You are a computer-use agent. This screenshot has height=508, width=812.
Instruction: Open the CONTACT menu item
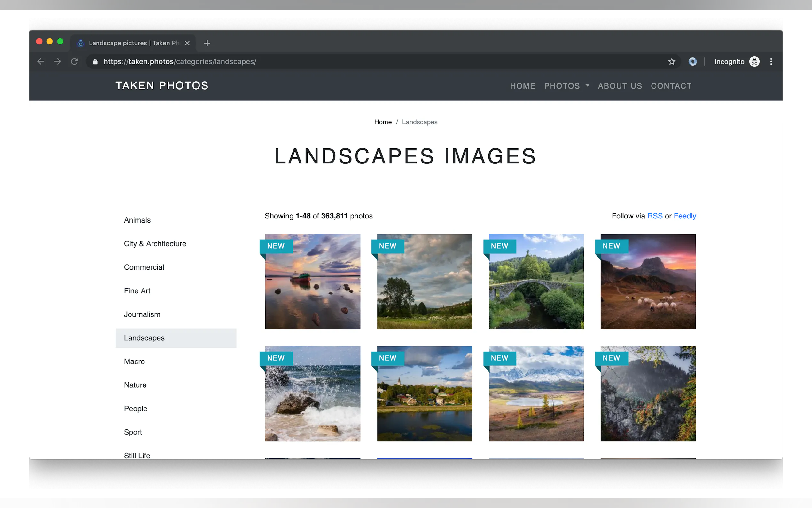coord(671,86)
